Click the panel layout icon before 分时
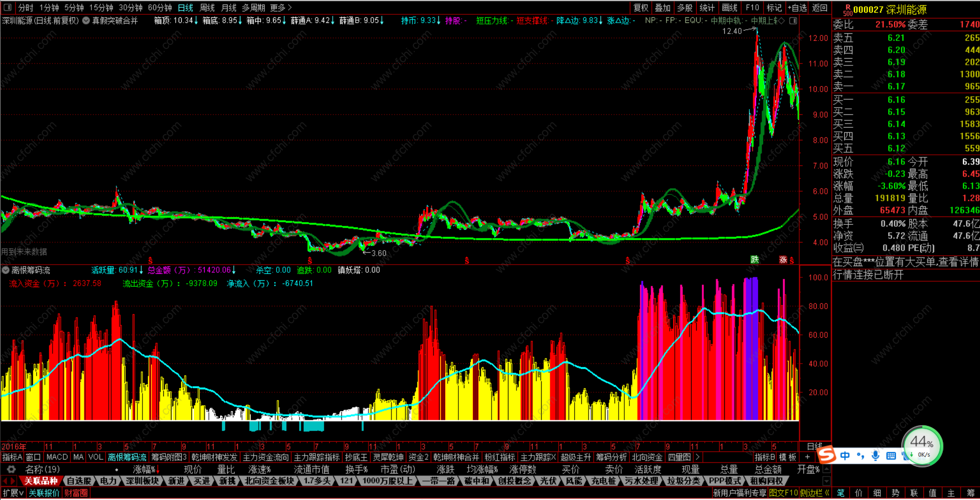 tap(8, 8)
